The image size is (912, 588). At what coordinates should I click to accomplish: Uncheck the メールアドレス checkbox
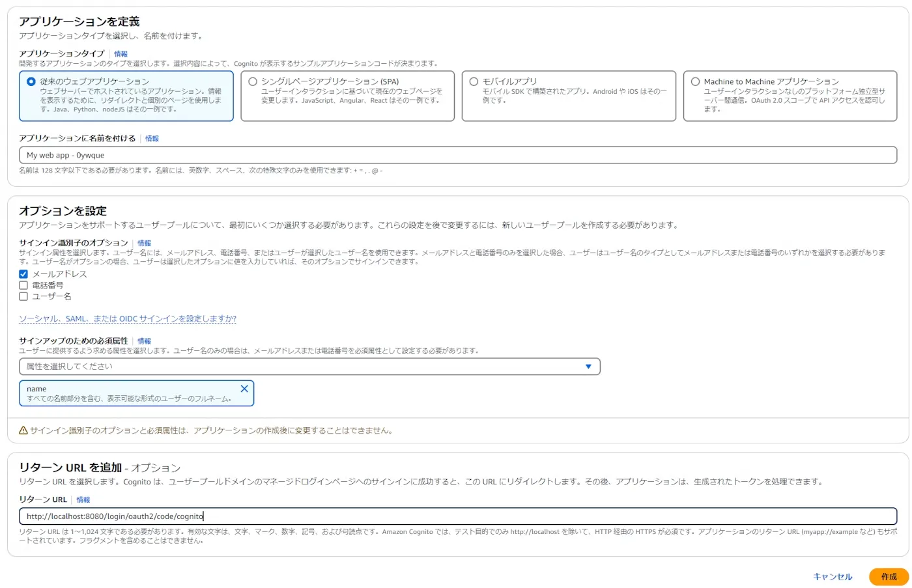pyautogui.click(x=23, y=274)
